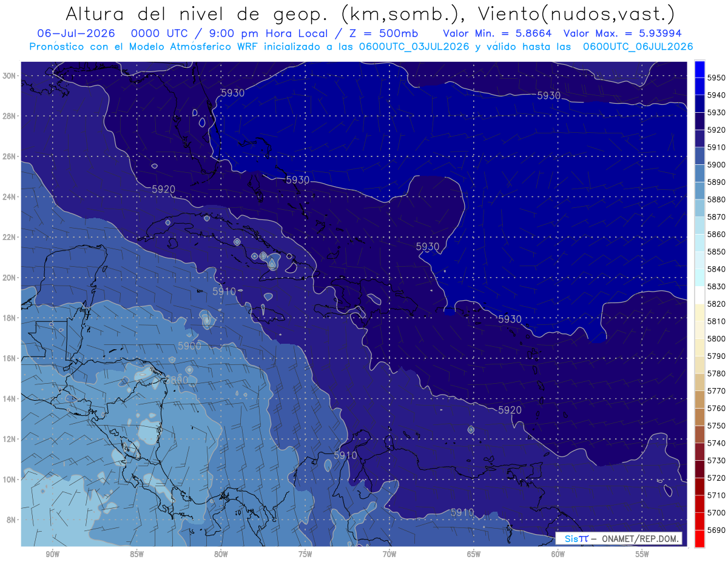Click the '85W' longitude label

pos(136,554)
